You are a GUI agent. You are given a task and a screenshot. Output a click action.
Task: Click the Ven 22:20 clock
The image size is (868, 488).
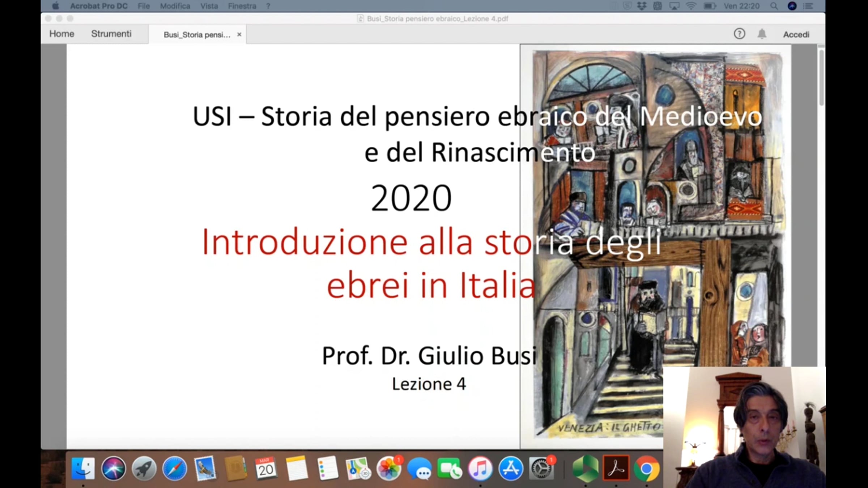[741, 6]
